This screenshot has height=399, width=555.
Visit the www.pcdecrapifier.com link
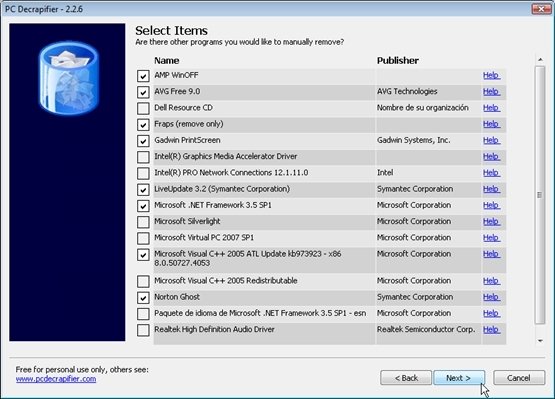(56, 379)
